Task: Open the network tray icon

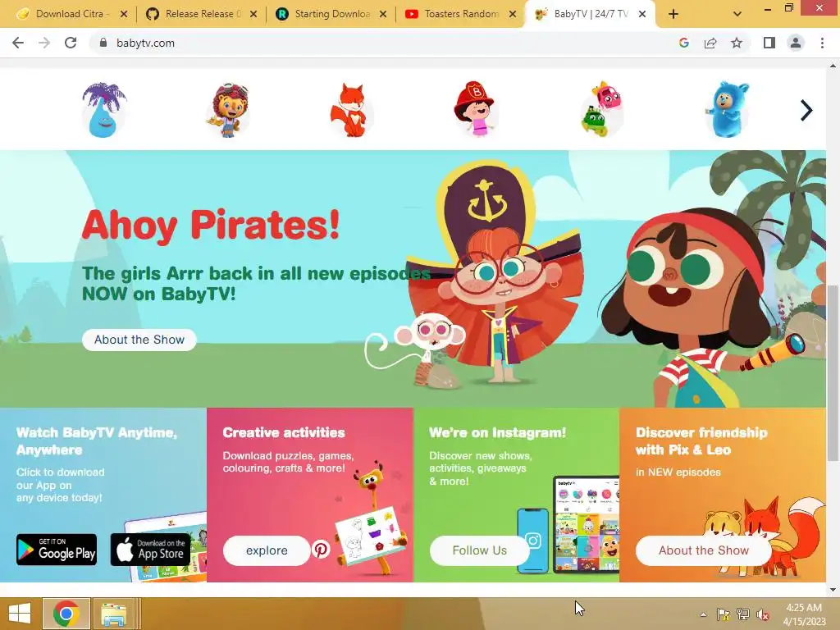Action: pyautogui.click(x=743, y=614)
